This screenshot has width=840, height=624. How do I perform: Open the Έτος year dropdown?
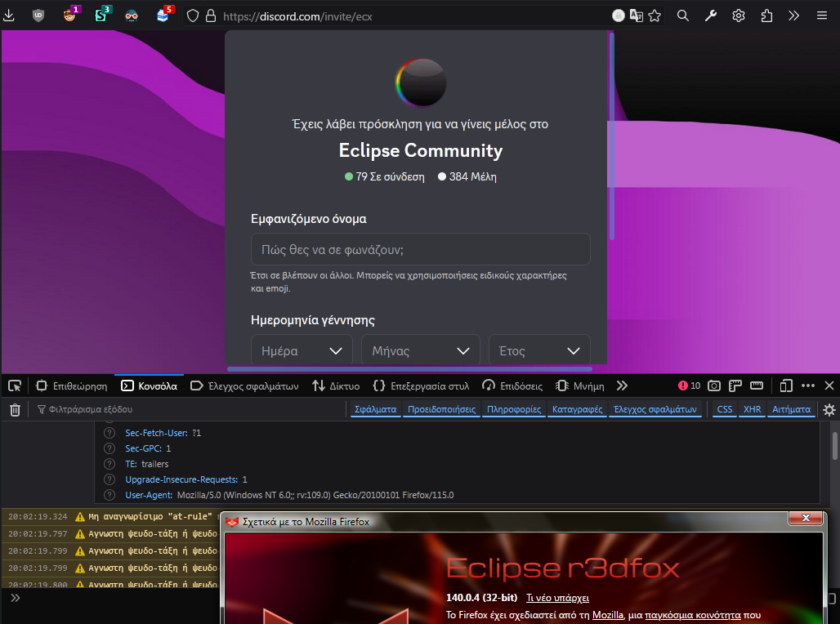[x=539, y=351]
